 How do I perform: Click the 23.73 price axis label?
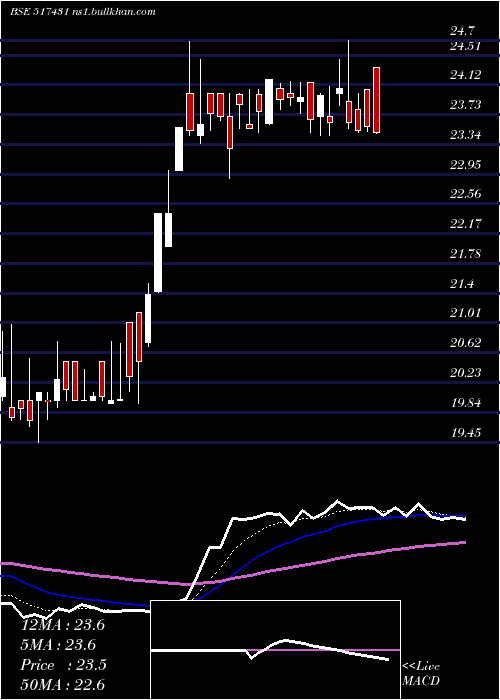pos(466,104)
